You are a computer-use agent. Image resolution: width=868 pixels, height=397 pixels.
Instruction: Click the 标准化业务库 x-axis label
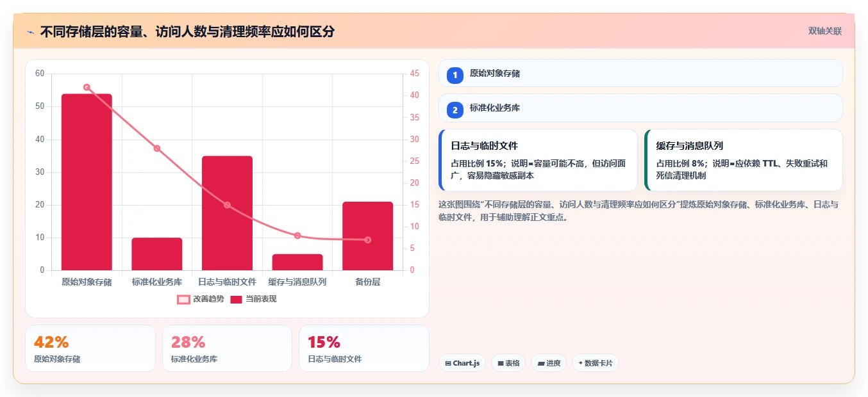[x=157, y=282]
